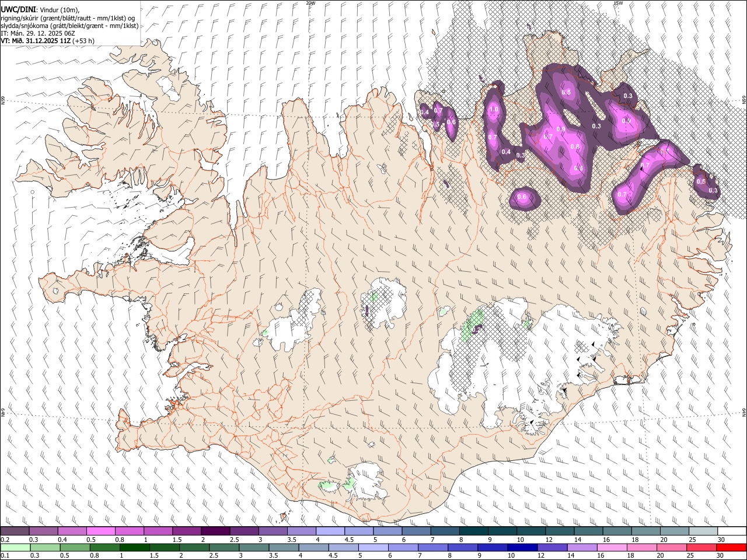The image size is (747, 560).
Task: Click the darkest green 1 swatch in the bottom legend row
Action: (134, 547)
